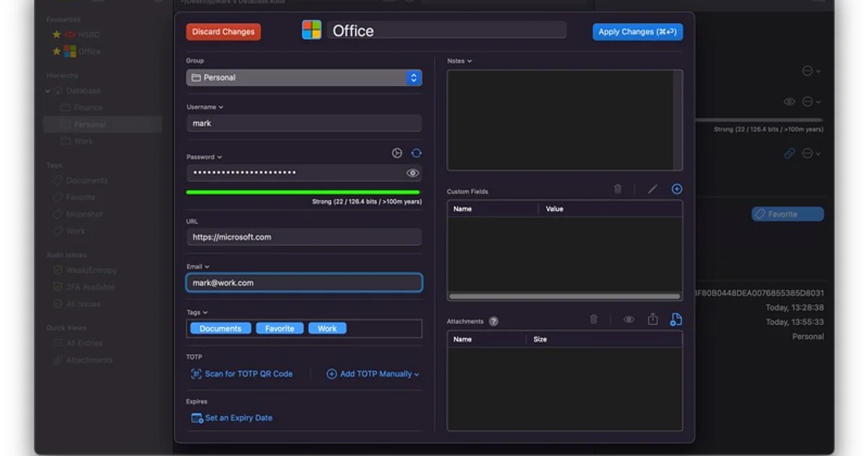This screenshot has width=868, height=456.
Task: Reveal password with eye icon
Action: pos(412,173)
